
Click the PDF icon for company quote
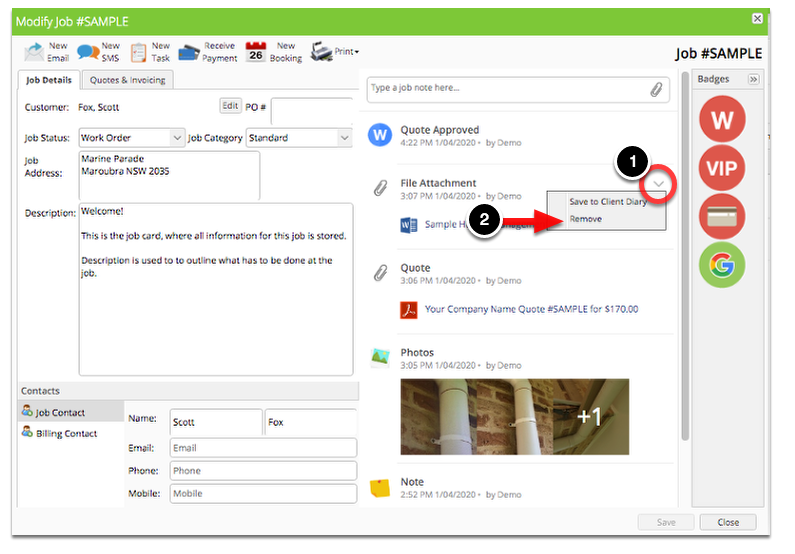pyautogui.click(x=409, y=309)
